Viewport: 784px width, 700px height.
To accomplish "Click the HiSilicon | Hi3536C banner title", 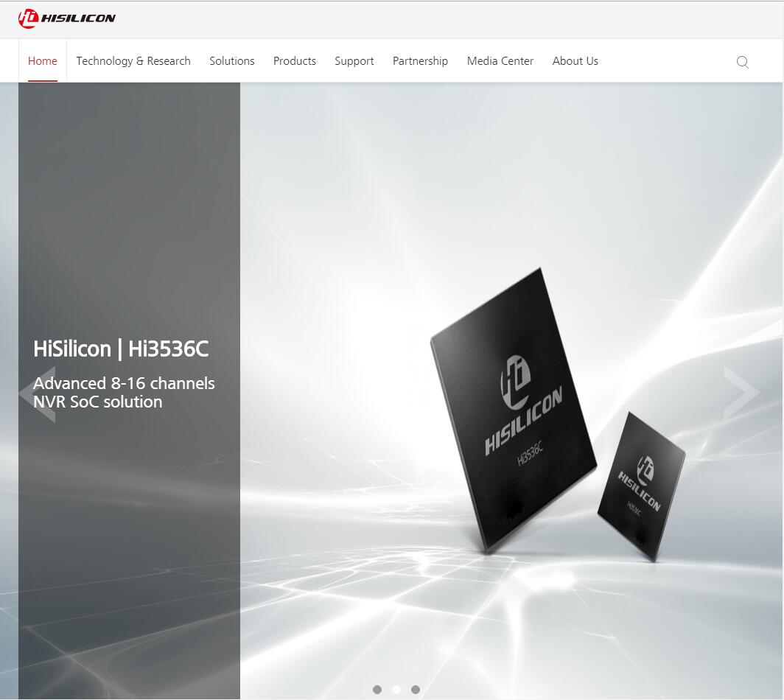I will [x=121, y=349].
